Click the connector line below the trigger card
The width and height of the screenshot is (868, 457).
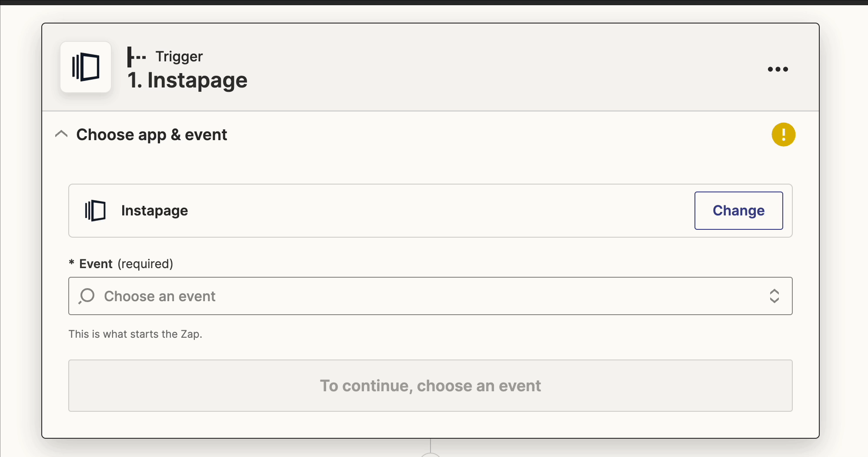pyautogui.click(x=431, y=445)
